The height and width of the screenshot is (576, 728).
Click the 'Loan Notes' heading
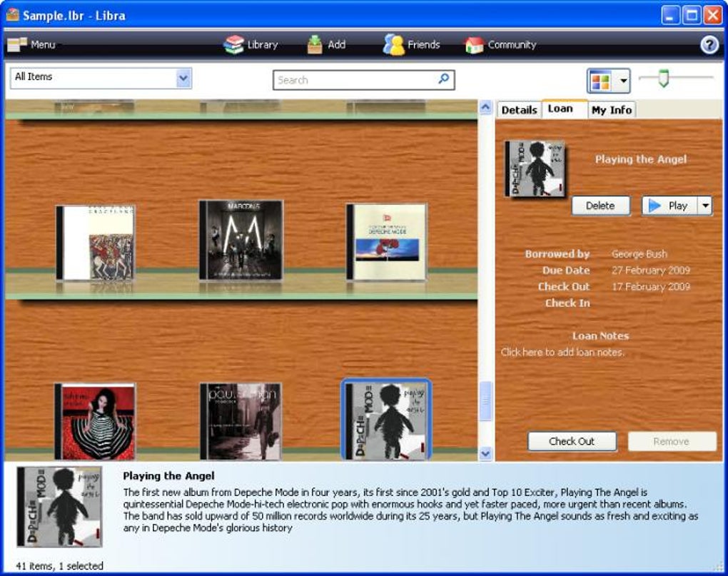coord(600,335)
